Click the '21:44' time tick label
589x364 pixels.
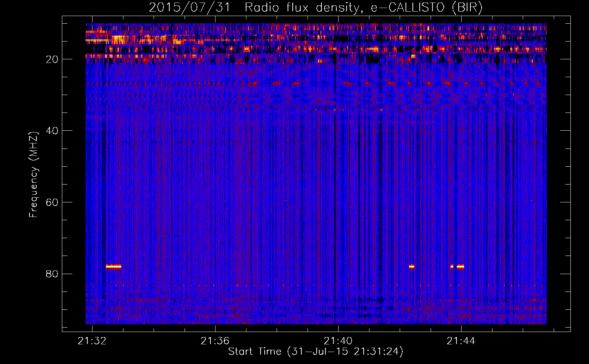[461, 341]
